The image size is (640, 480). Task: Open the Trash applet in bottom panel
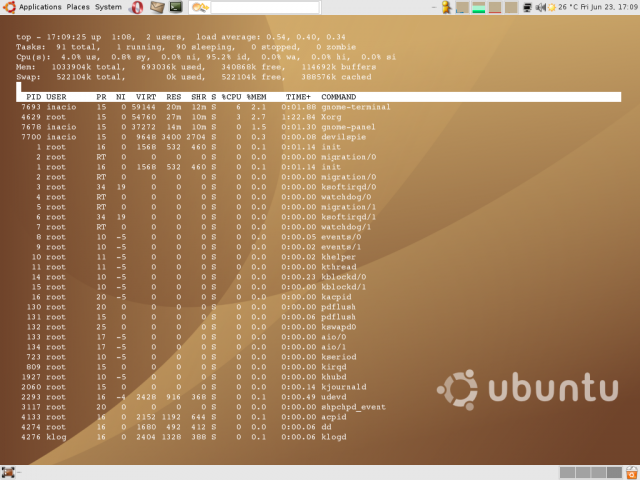point(632,473)
